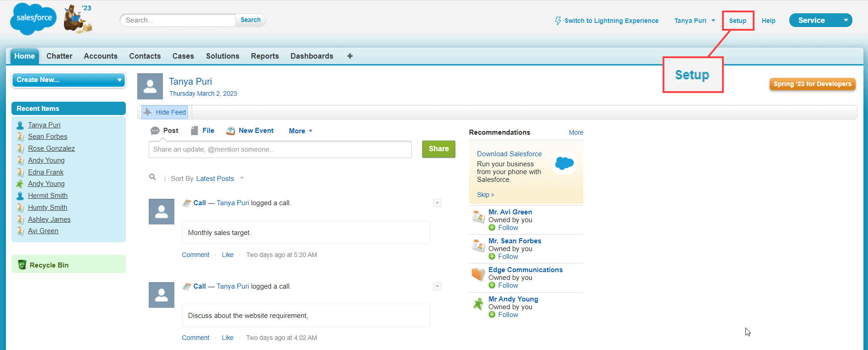Click avatar on Monthly sales target post
Image resolution: width=868 pixels, height=350 pixels.
click(162, 212)
